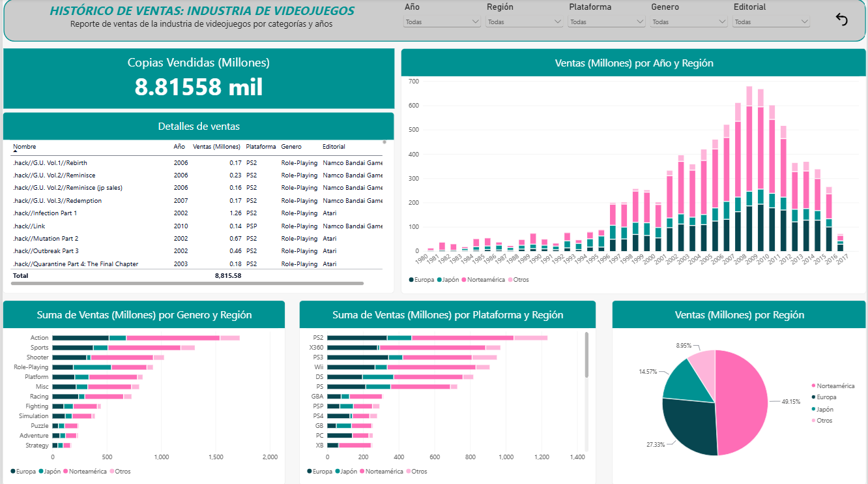This screenshot has width=868, height=484.
Task: Expand the Plataforma filter dropdown
Action: click(607, 22)
